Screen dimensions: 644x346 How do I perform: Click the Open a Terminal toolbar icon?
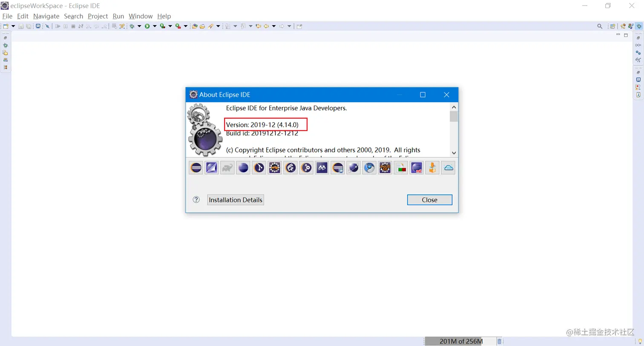[38, 26]
